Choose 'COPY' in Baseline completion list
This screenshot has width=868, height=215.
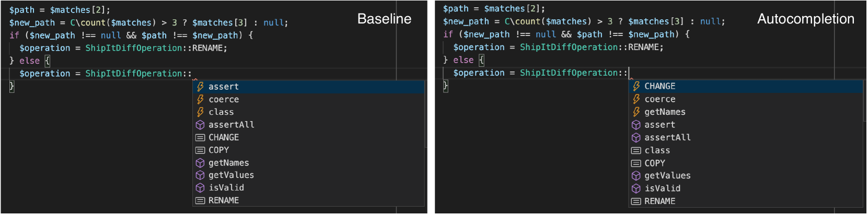point(309,150)
